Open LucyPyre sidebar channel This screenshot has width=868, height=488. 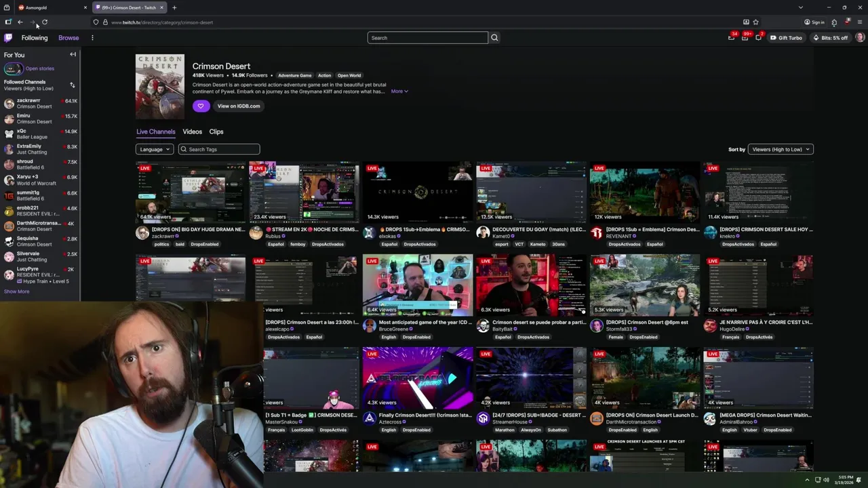(40, 274)
